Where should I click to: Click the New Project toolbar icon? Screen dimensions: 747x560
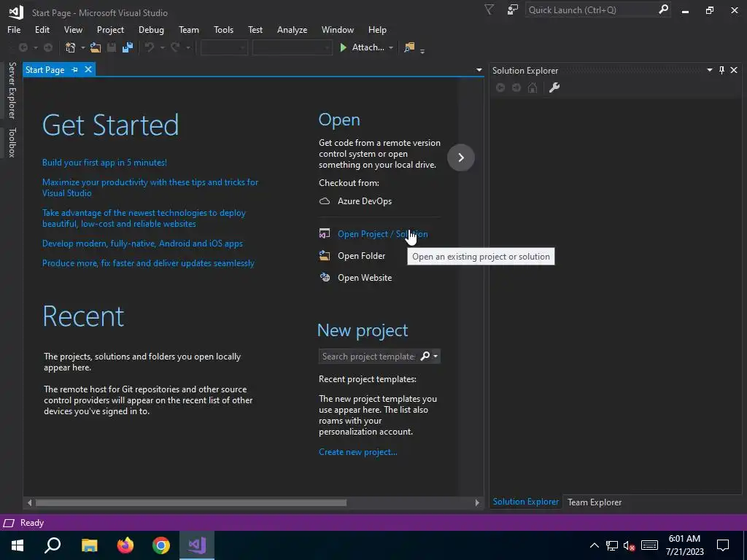71,47
